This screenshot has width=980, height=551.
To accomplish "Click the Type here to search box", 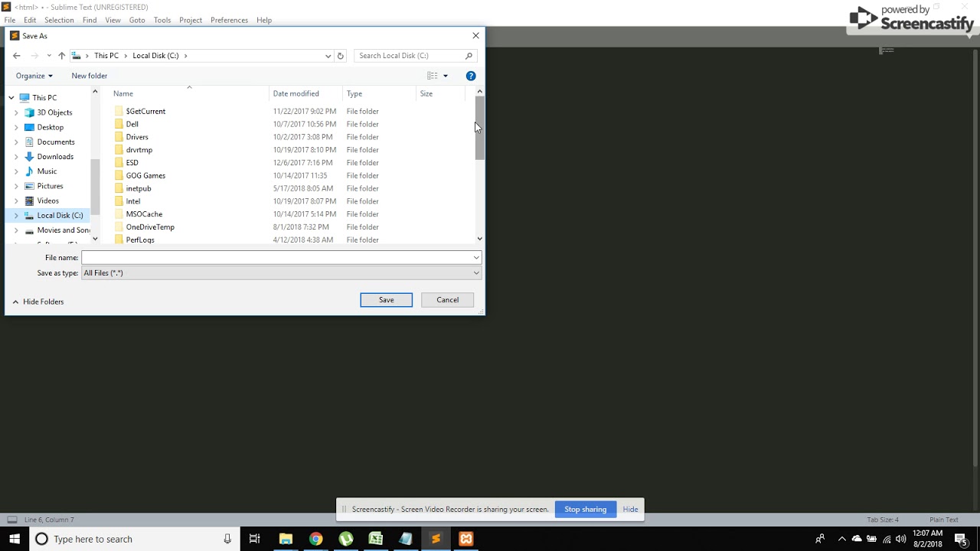I will (x=134, y=539).
